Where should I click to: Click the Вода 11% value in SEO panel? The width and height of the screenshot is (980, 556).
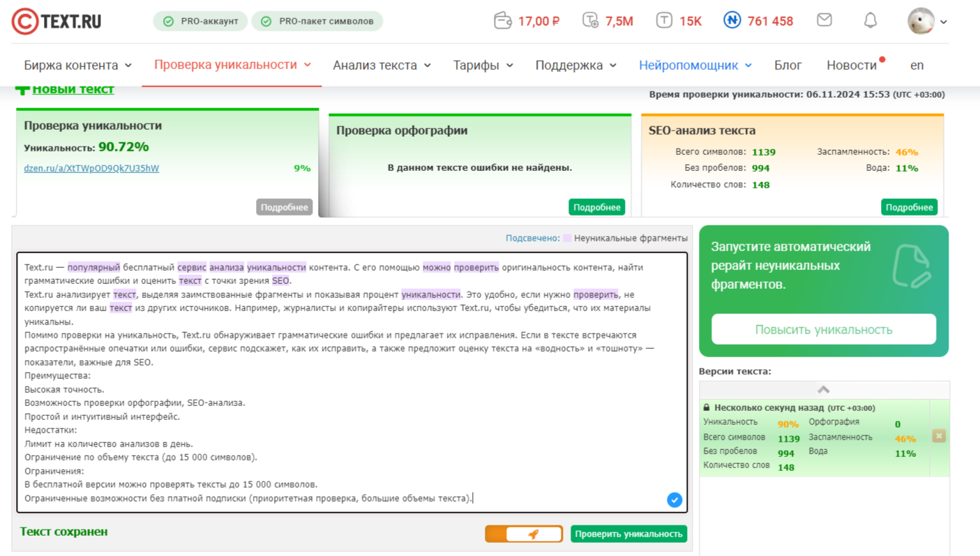click(907, 168)
